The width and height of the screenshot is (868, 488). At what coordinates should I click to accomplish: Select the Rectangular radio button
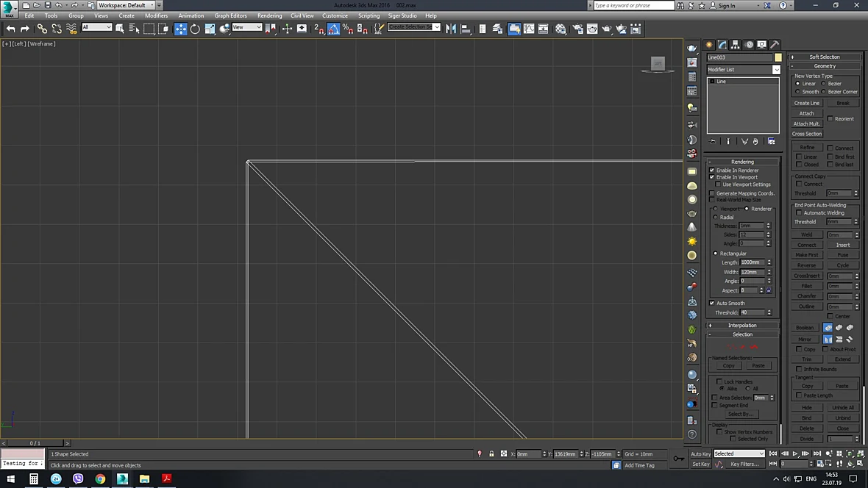pyautogui.click(x=715, y=254)
